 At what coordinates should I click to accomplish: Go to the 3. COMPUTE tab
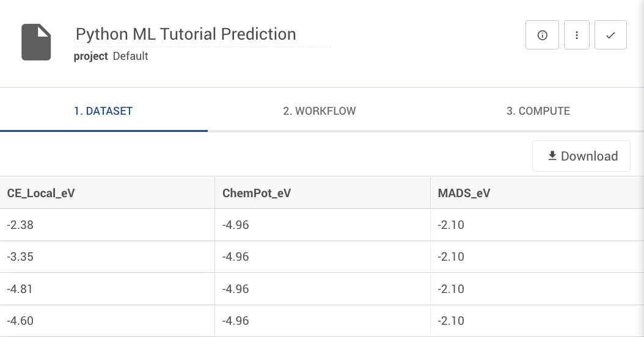coord(538,111)
